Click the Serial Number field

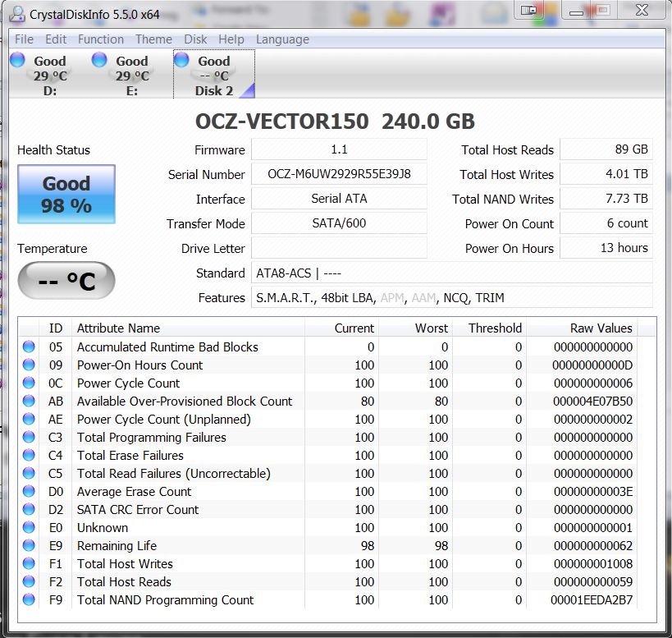pyautogui.click(x=339, y=174)
